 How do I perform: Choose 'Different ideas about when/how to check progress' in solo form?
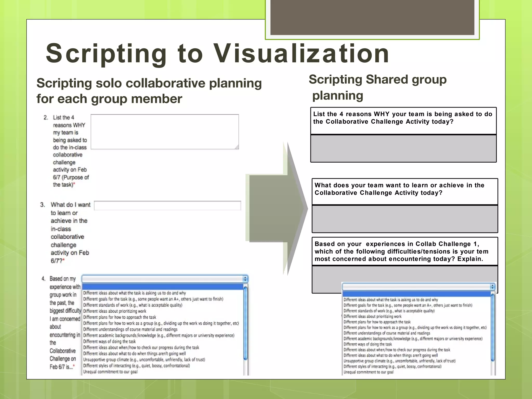tap(141, 348)
